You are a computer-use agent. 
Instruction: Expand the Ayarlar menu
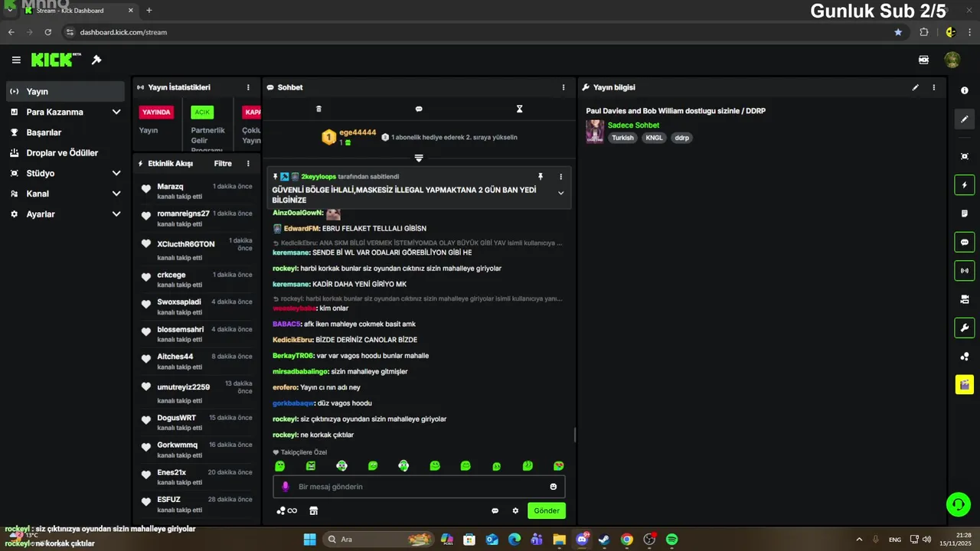pyautogui.click(x=65, y=214)
